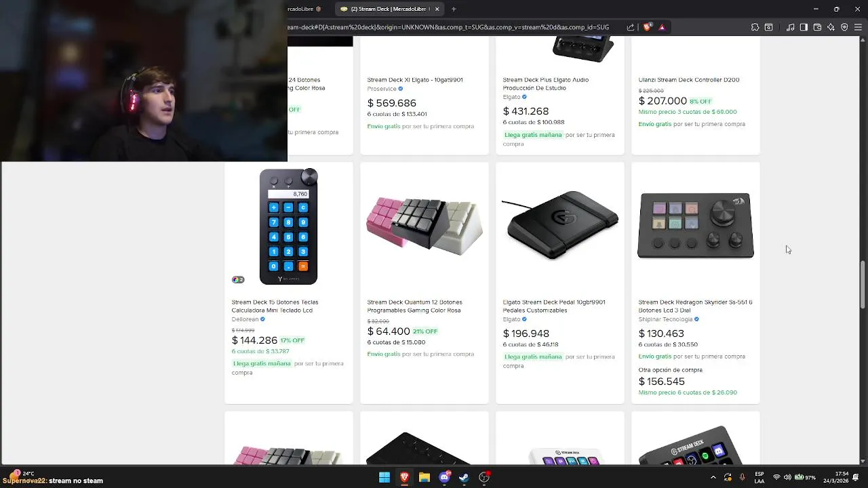Click the calculator mini keyboard product image
The height and width of the screenshot is (488, 868).
pyautogui.click(x=288, y=226)
